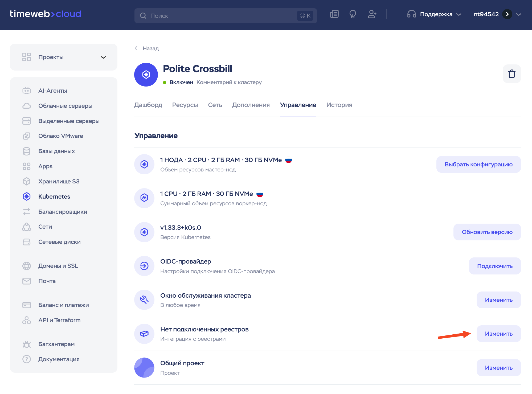Switch to the Дашборд tab
Image resolution: width=532 pixels, height=394 pixels.
pos(148,105)
